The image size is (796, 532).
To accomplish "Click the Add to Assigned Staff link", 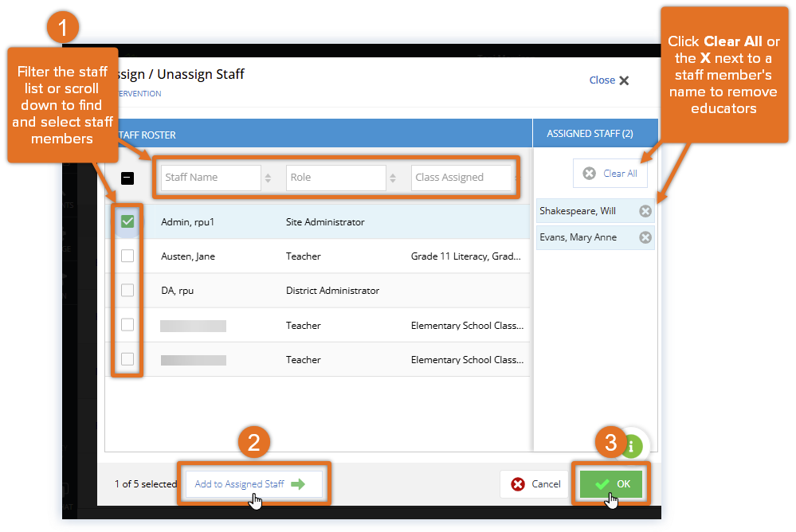I will tap(239, 484).
